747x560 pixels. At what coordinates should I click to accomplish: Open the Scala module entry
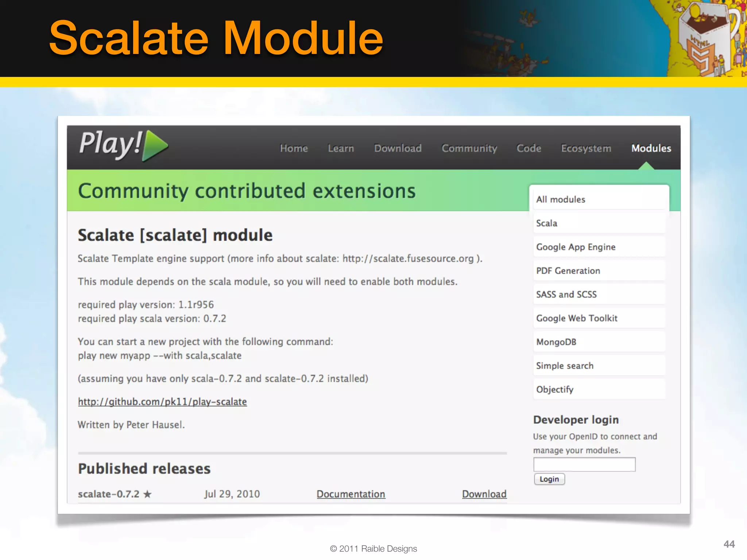point(599,223)
